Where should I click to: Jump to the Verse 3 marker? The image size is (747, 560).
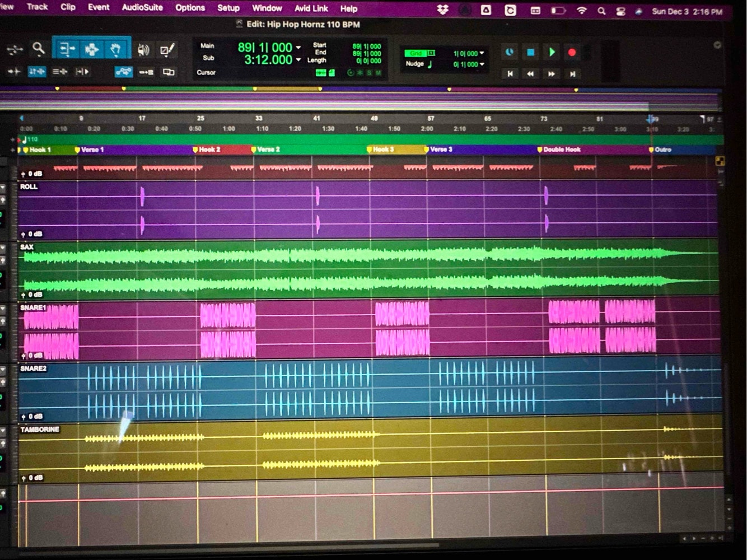438,150
